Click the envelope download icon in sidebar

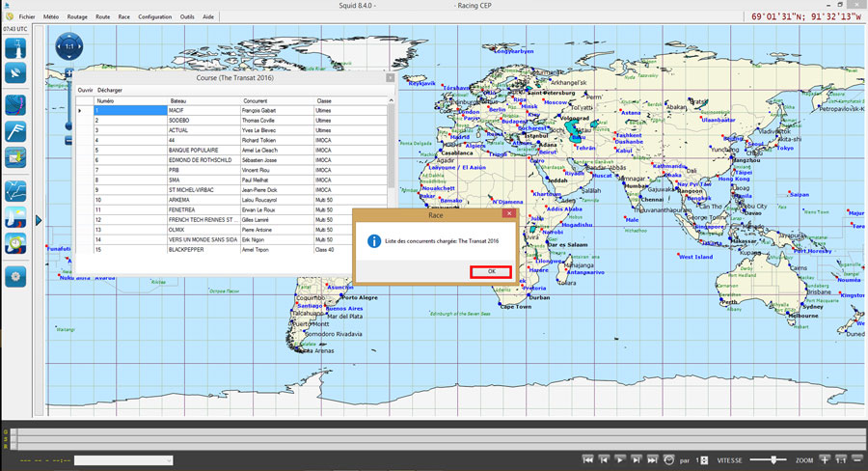click(15, 156)
